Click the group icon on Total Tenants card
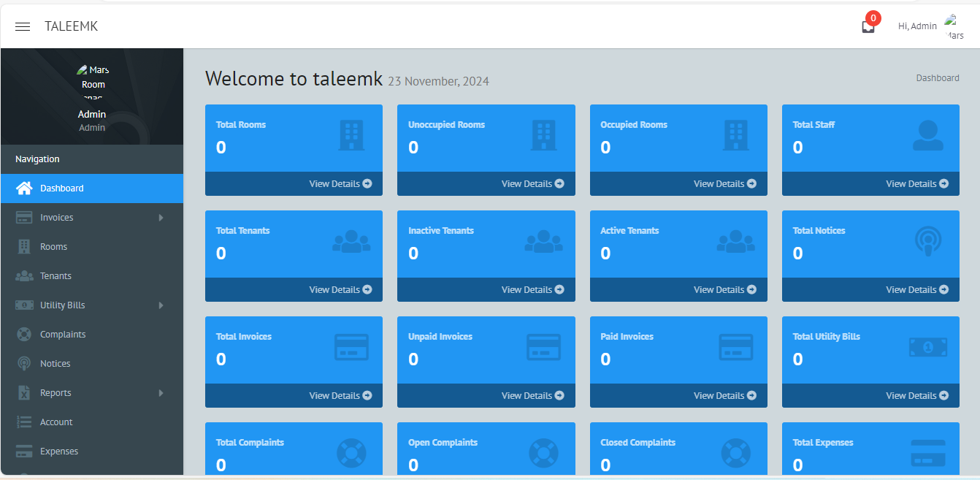This screenshot has width=980, height=480. pyautogui.click(x=351, y=242)
